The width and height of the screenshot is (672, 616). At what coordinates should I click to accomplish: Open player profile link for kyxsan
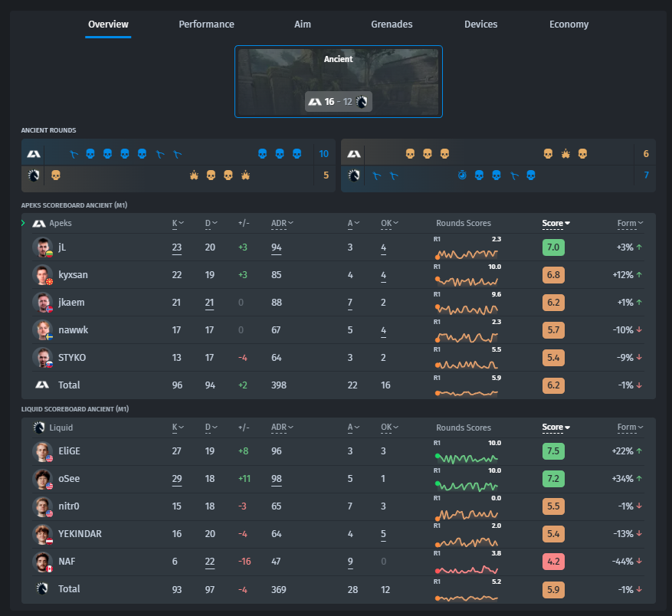[x=73, y=275]
